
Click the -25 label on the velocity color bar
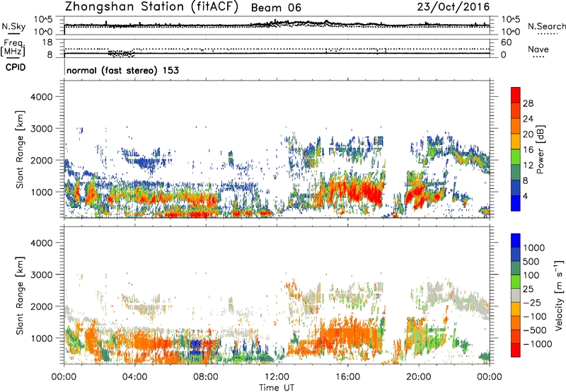click(x=532, y=303)
